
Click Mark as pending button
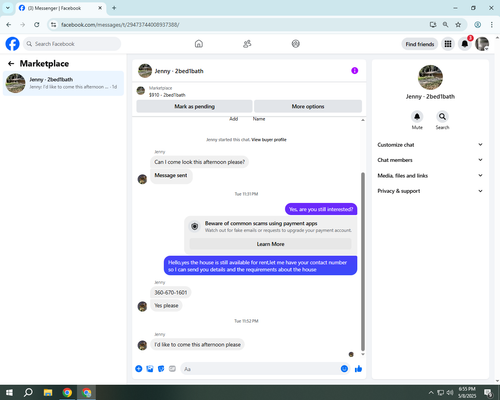tap(194, 106)
